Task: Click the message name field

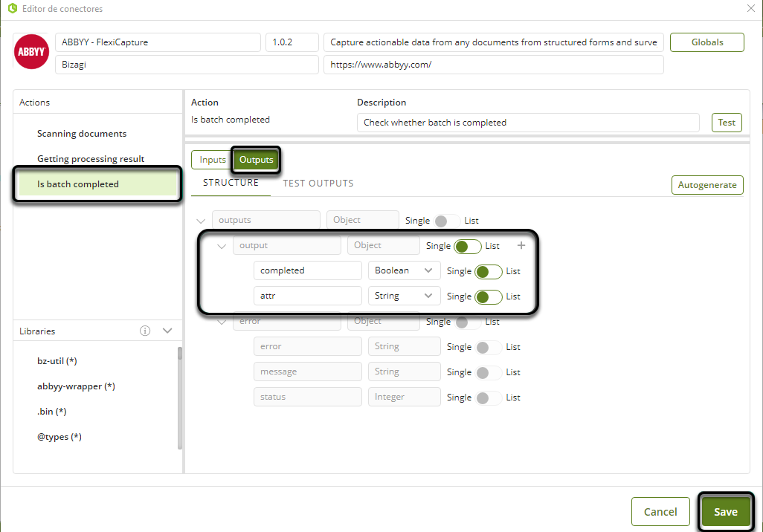Action: (x=308, y=372)
